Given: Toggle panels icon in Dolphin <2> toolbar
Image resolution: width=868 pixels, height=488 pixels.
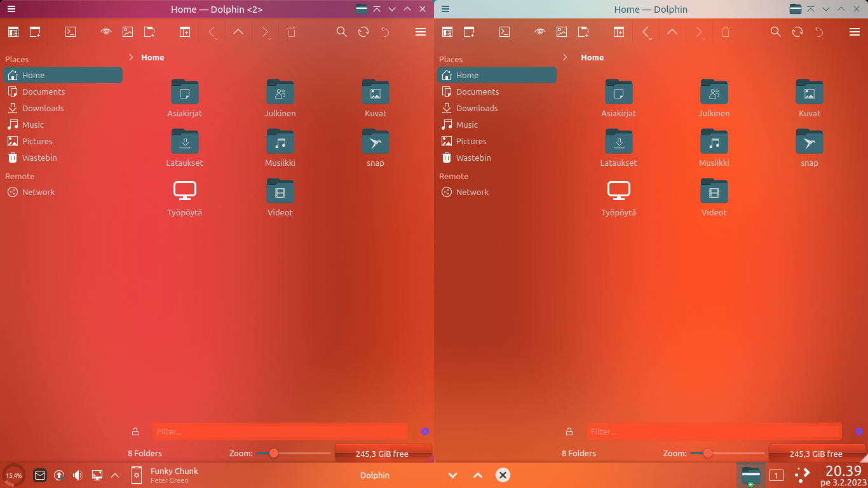Looking at the screenshot, I should click(13, 32).
